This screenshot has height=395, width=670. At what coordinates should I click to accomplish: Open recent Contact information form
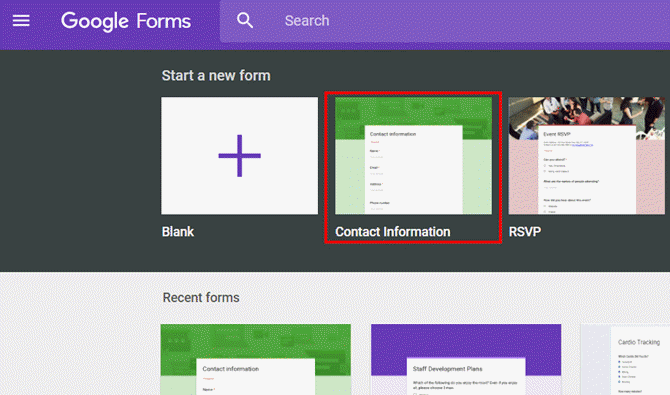[x=256, y=360]
